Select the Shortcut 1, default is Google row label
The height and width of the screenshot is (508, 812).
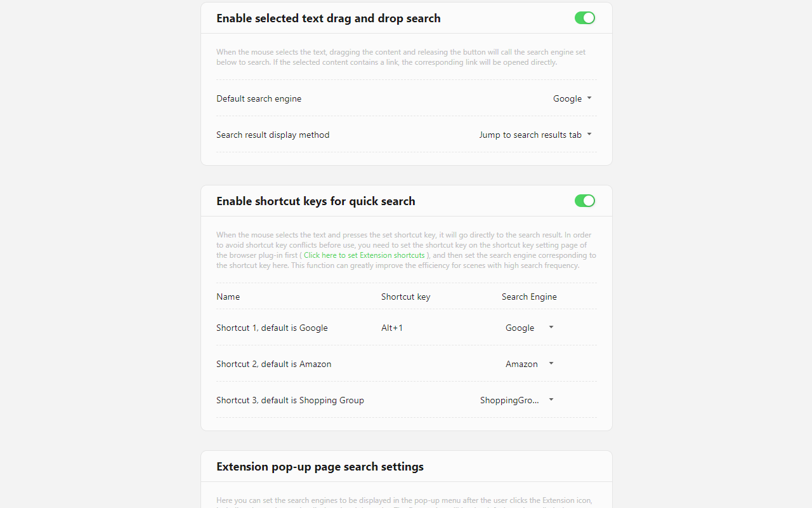point(272,328)
